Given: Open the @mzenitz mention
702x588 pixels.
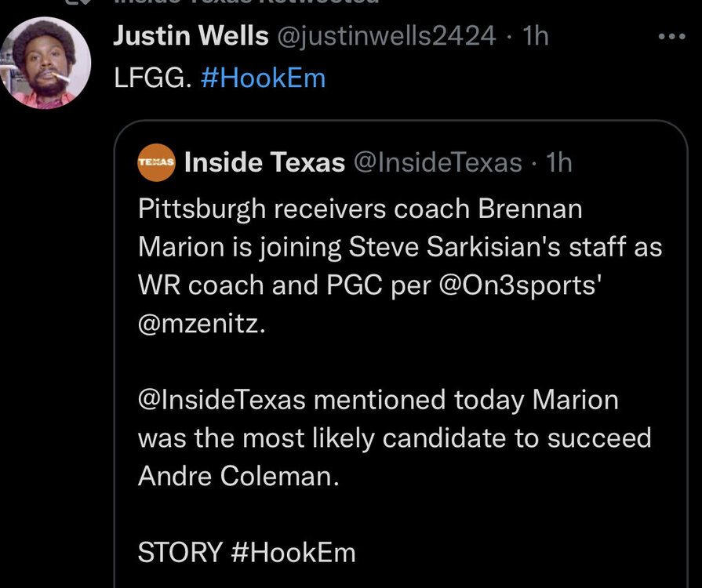Looking at the screenshot, I should pyautogui.click(x=202, y=322).
